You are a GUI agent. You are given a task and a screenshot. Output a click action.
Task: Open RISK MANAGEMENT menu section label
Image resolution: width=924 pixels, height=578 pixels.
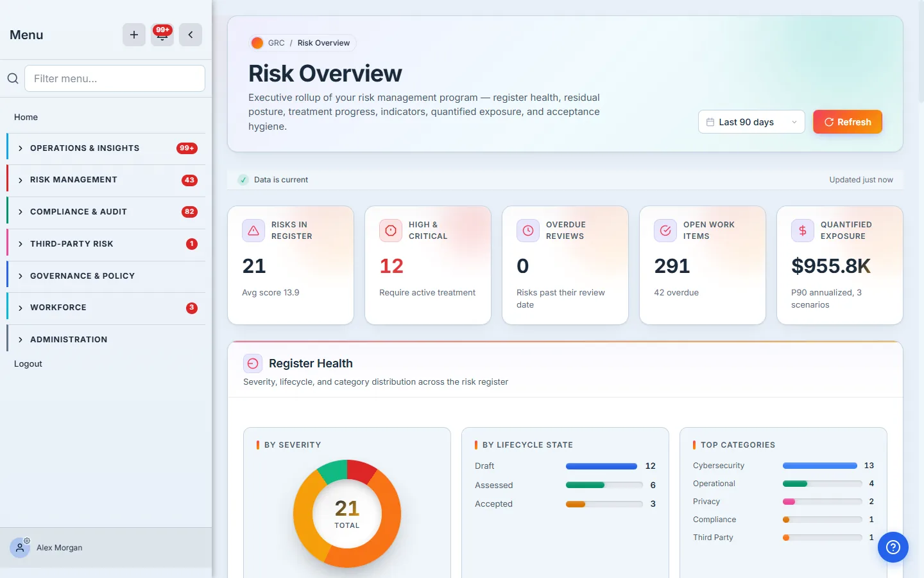click(x=74, y=180)
